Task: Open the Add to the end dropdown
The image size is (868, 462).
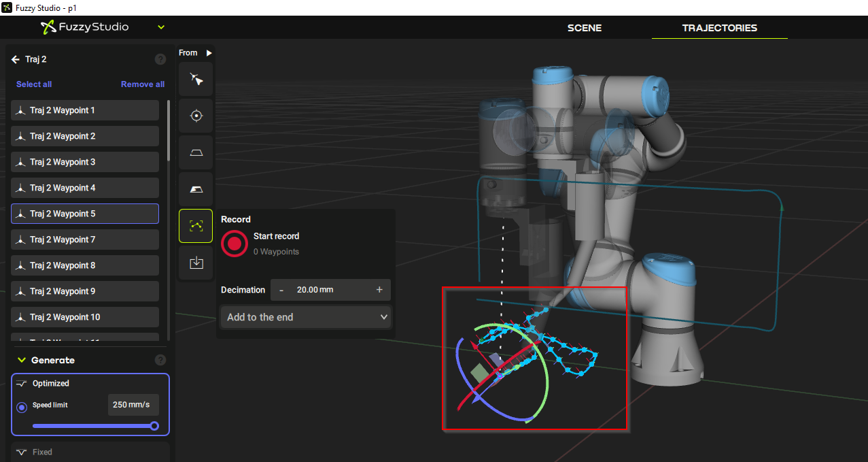Action: click(x=306, y=317)
